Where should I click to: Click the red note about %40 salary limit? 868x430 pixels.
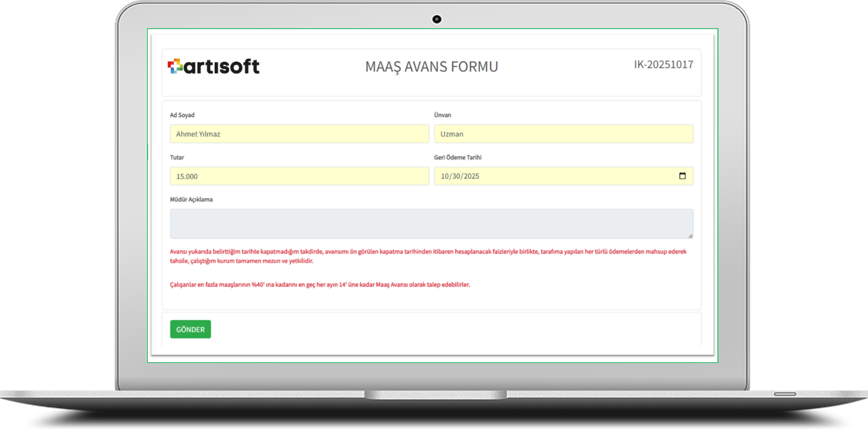319,285
